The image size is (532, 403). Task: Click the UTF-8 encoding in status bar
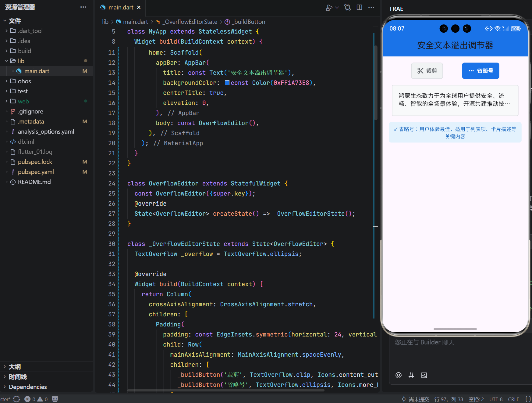tap(496, 399)
